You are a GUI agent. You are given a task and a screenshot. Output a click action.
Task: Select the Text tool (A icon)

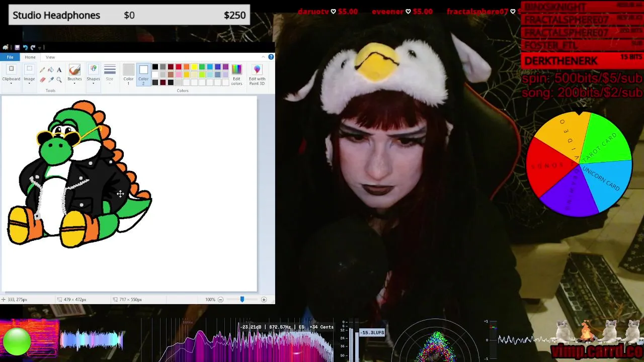coord(59,70)
